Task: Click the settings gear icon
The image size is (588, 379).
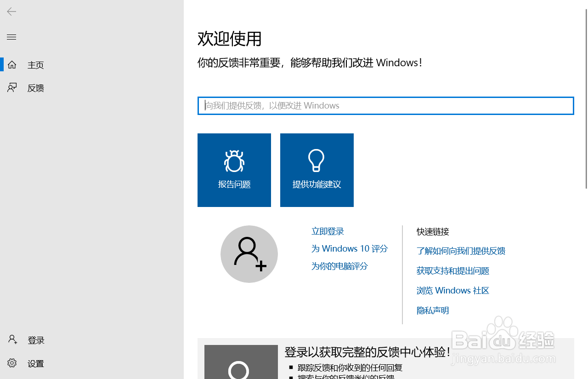Action: click(12, 363)
